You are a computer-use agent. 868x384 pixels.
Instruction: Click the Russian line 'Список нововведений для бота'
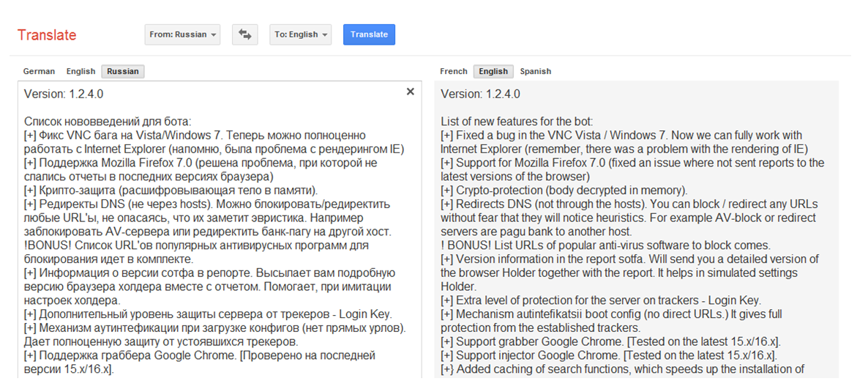coord(108,122)
